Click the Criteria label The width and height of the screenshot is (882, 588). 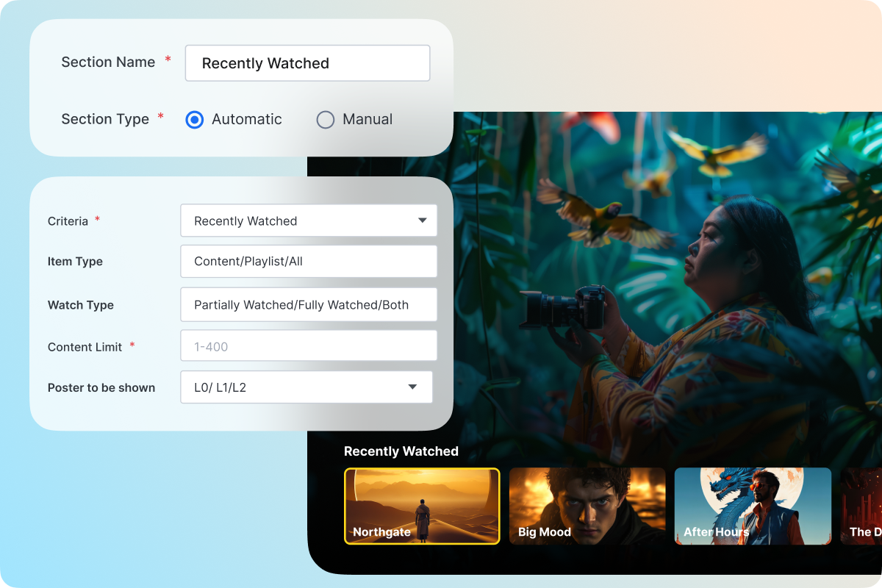coord(68,221)
